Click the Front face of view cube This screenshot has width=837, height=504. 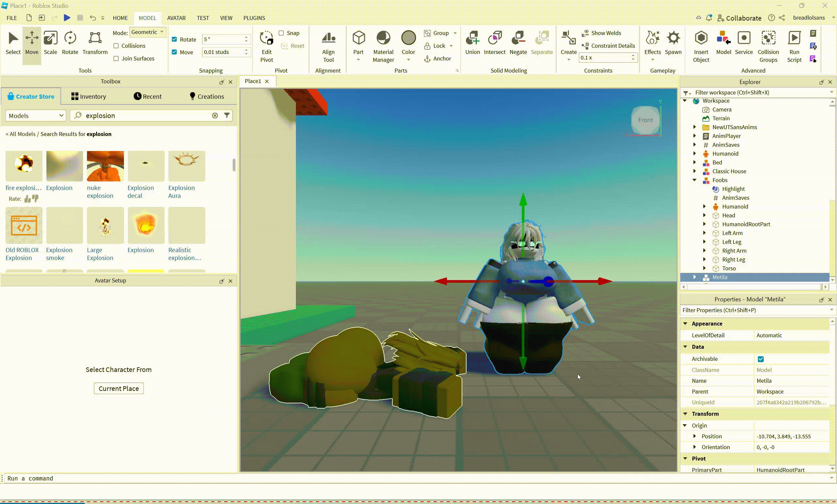[x=645, y=120]
